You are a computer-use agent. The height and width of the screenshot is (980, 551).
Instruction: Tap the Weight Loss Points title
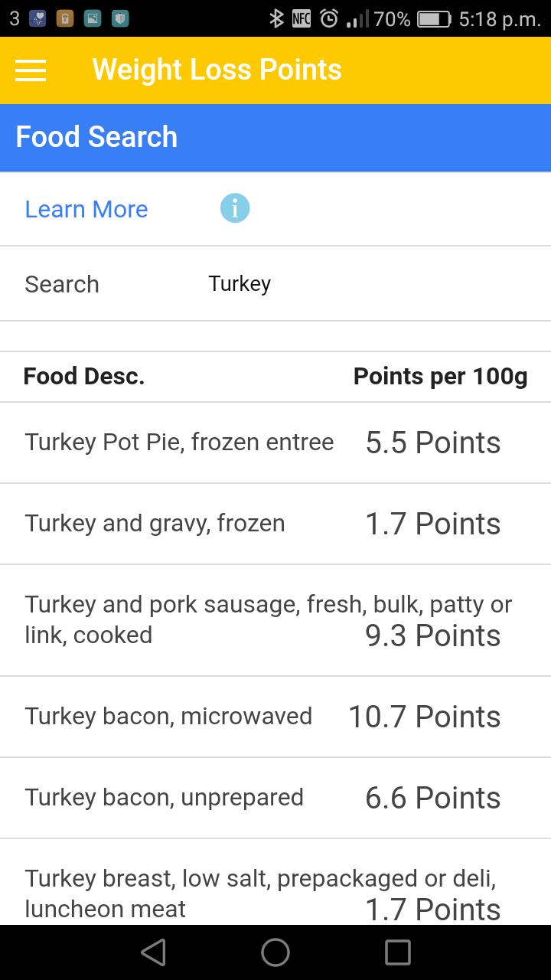[x=217, y=70]
